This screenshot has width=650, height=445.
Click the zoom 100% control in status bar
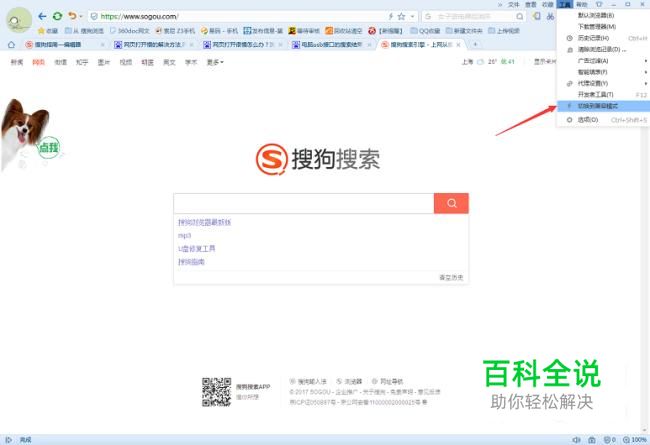(x=635, y=440)
